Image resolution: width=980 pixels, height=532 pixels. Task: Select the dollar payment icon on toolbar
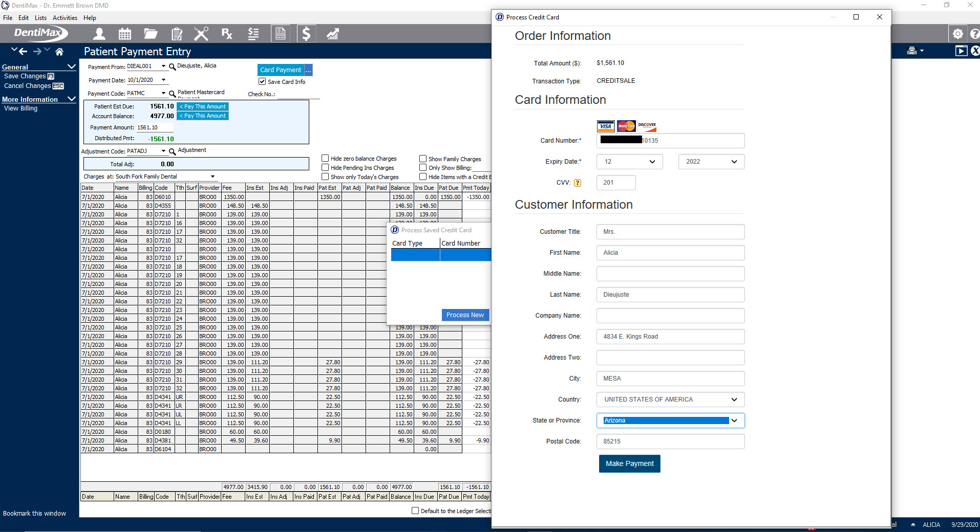[306, 33]
